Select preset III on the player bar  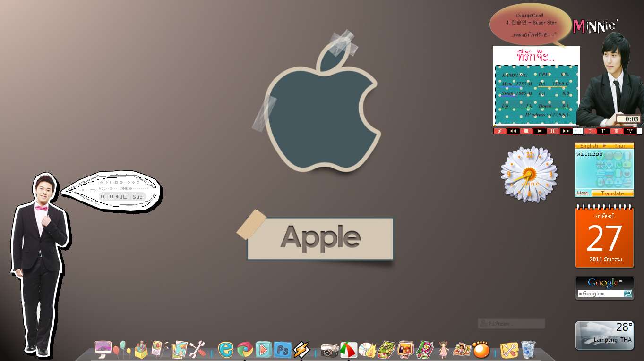617,131
